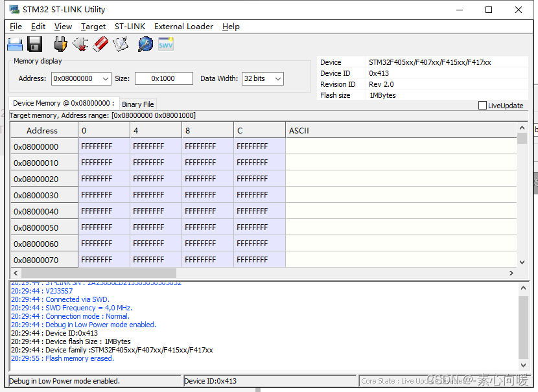Switch to the Binary File tab
The height and width of the screenshot is (392, 538).
[x=138, y=104]
